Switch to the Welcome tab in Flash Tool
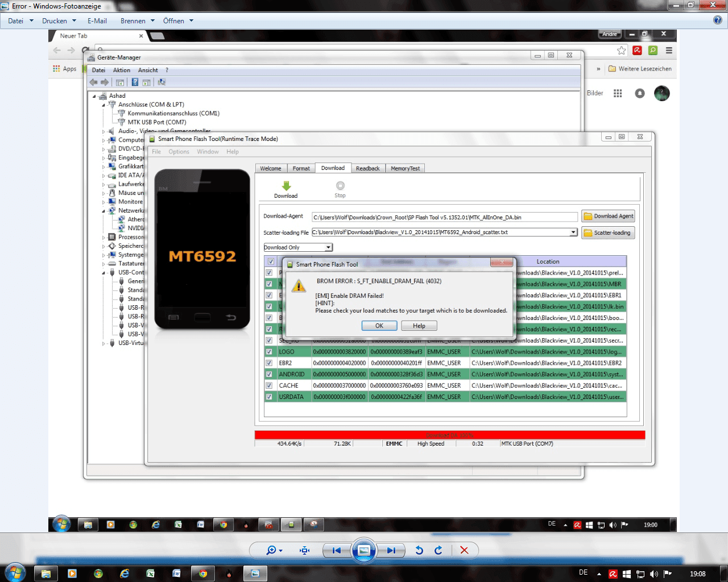This screenshot has width=728, height=582. pyautogui.click(x=271, y=168)
